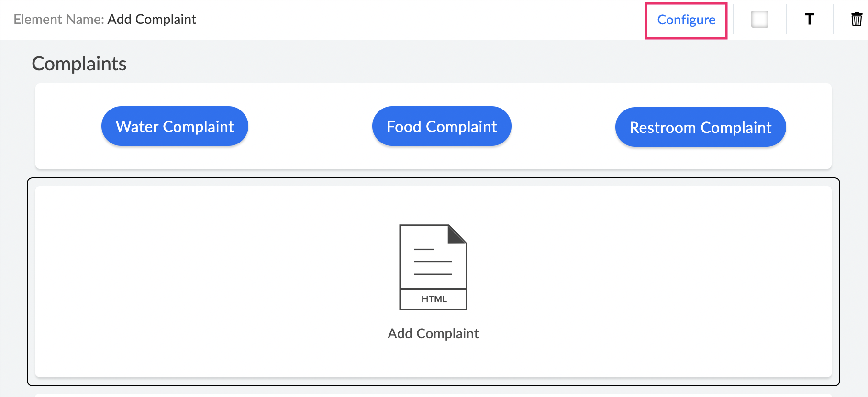Click the Add Complaint element name text
Image resolution: width=868 pixels, height=397 pixels.
point(152,20)
